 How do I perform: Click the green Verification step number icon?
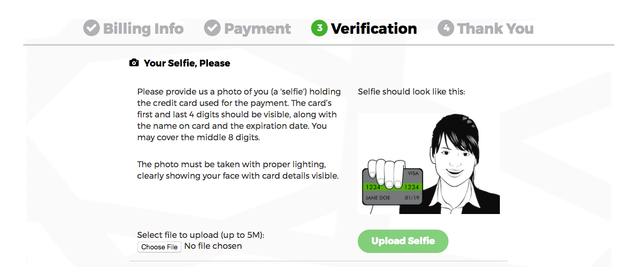[x=319, y=28]
